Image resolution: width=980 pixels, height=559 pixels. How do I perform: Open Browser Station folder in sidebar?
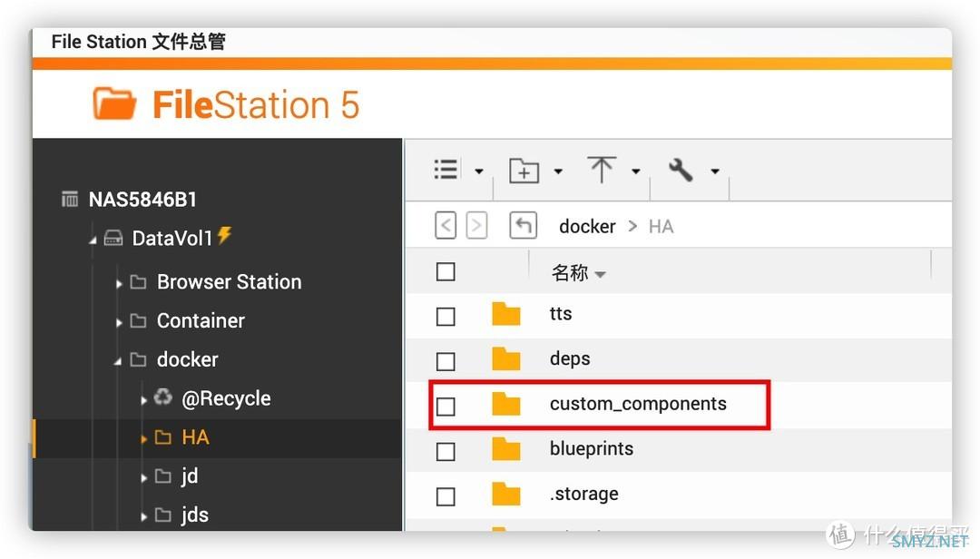tap(229, 282)
